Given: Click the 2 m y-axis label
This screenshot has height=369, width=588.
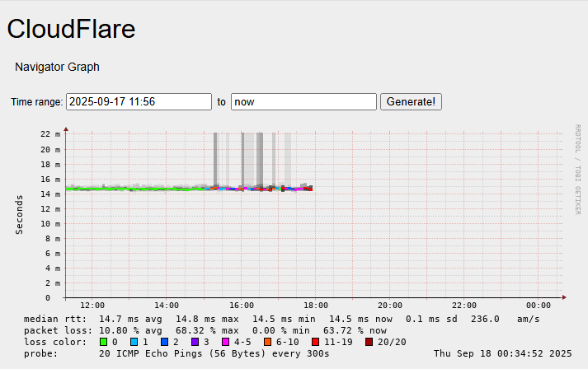Looking at the screenshot, I should point(53,283).
